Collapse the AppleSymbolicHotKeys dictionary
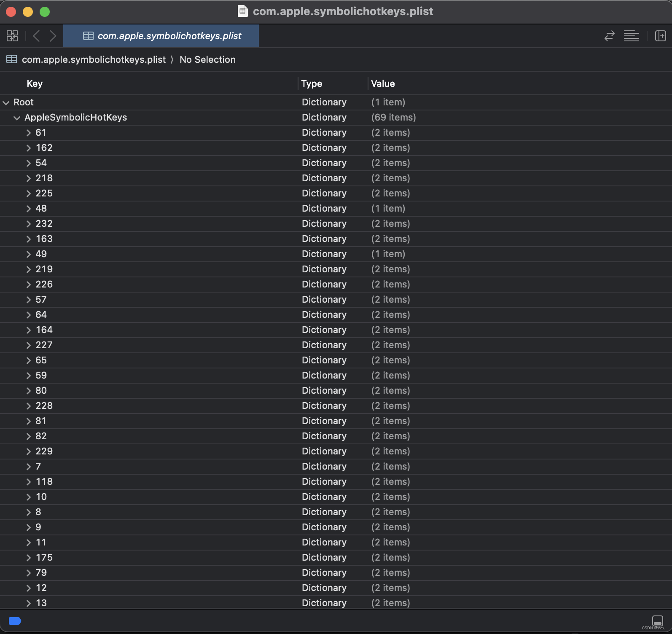 pyautogui.click(x=17, y=118)
